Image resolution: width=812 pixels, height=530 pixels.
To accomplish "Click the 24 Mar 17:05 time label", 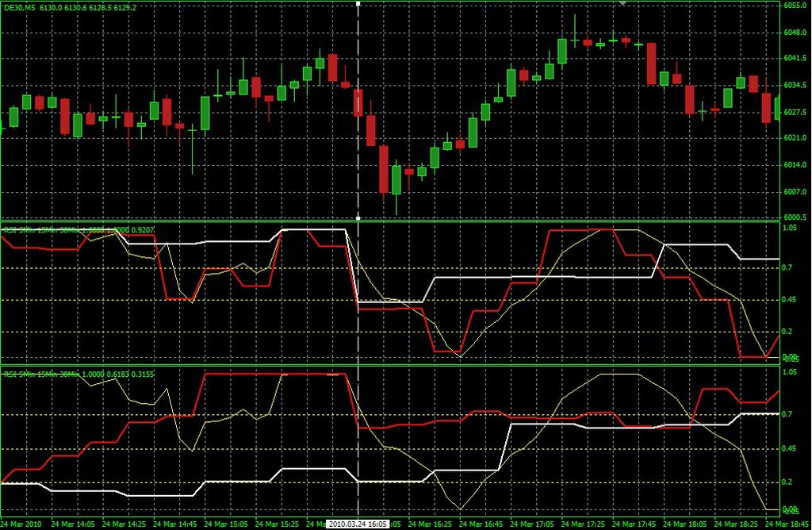I will coord(532,524).
